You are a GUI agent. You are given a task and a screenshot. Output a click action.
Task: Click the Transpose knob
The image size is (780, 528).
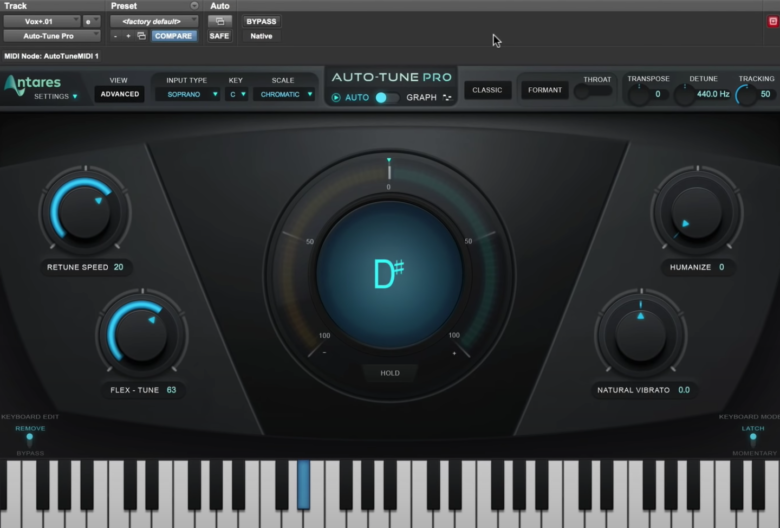pyautogui.click(x=639, y=95)
